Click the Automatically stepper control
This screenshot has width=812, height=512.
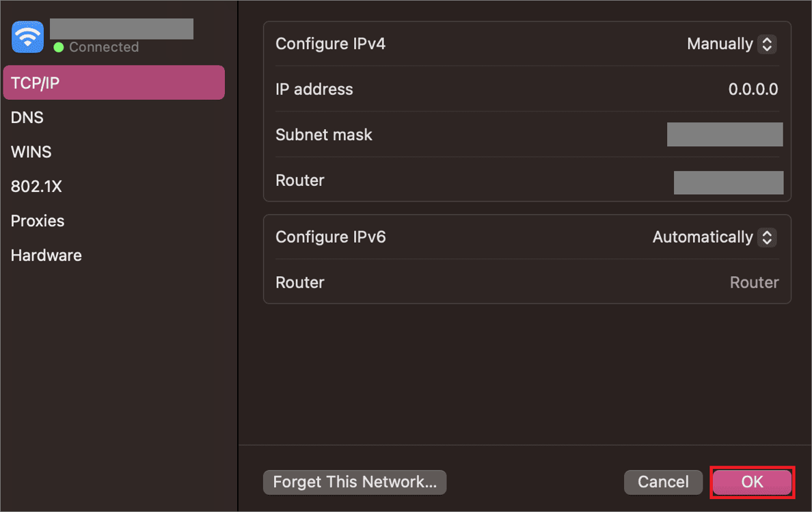(768, 237)
